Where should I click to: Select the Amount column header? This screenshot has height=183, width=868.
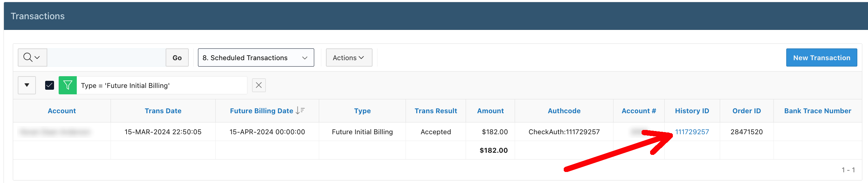point(490,111)
